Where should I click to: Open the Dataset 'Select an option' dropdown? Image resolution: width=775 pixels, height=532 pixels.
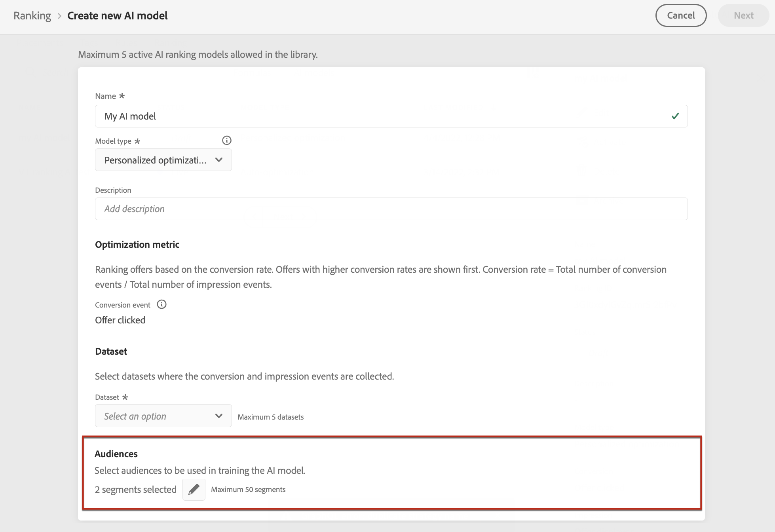(155, 416)
